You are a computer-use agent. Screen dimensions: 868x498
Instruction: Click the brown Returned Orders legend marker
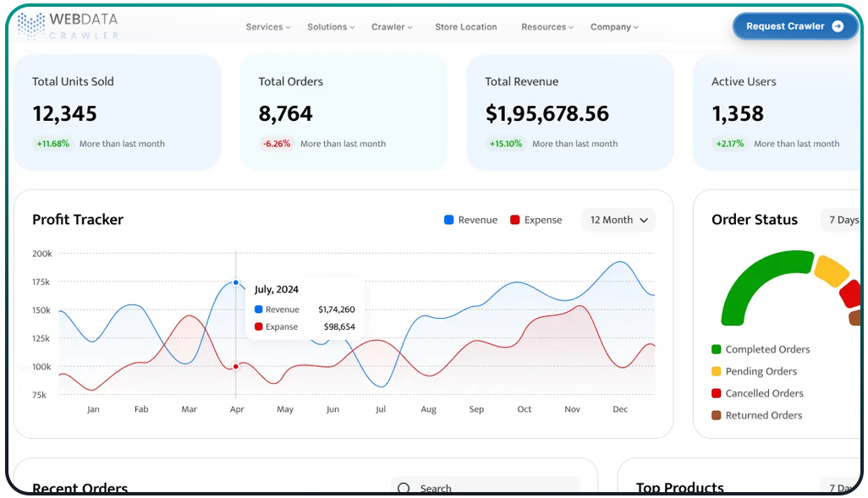tap(715, 415)
